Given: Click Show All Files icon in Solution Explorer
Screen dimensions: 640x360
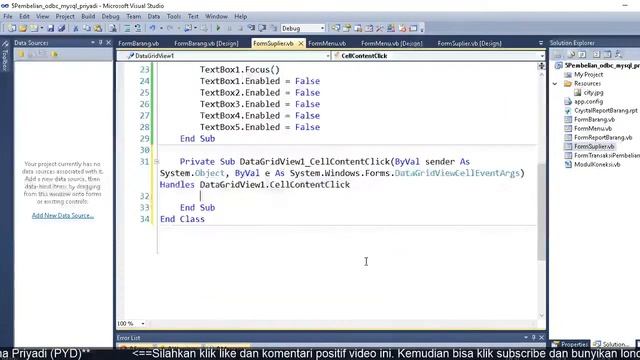Looking at the screenshot, I should pos(571,54).
